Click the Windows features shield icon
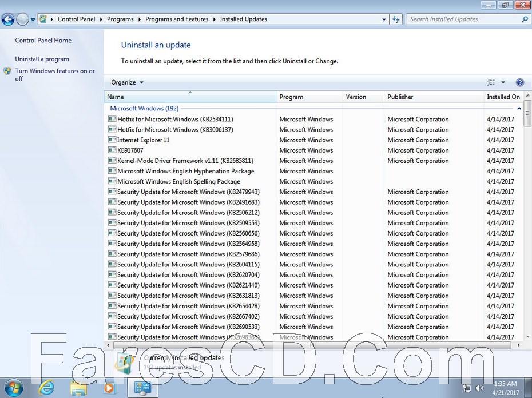532x398 pixels. click(x=7, y=71)
